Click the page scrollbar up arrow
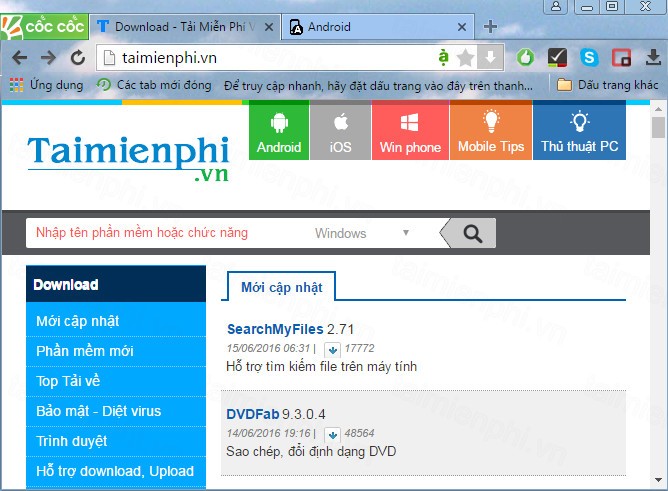668x491 pixels. (659, 109)
